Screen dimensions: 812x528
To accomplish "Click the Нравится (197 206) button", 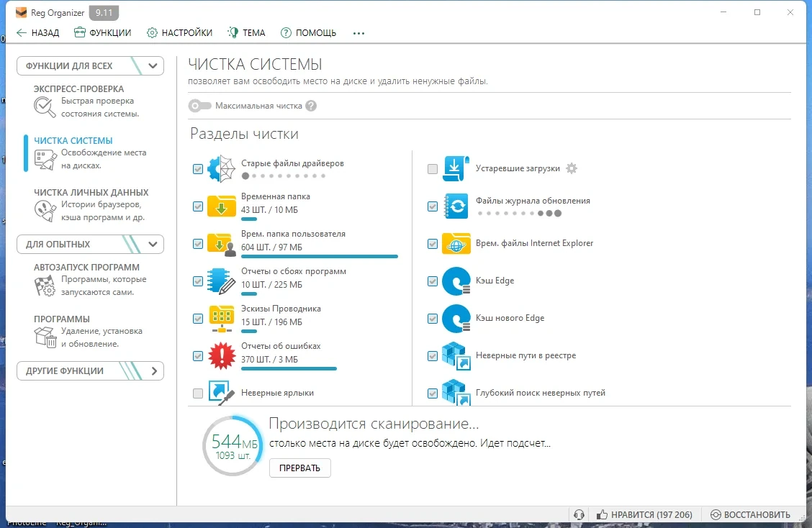I will [x=644, y=514].
